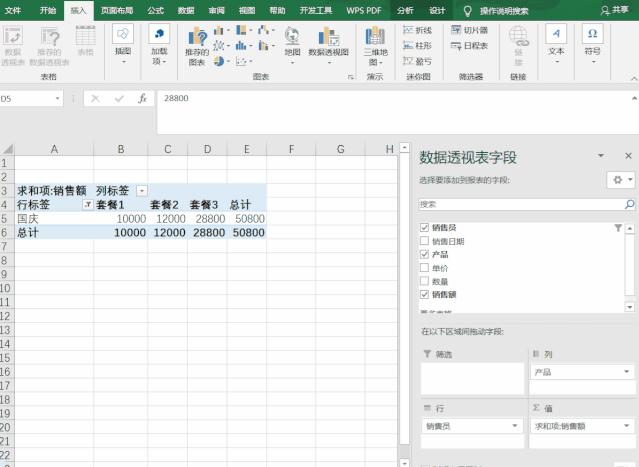Viewport: 639px width, 467px height.
Task: Switch to the 公式 (Formulas) tab
Action: [x=155, y=11]
